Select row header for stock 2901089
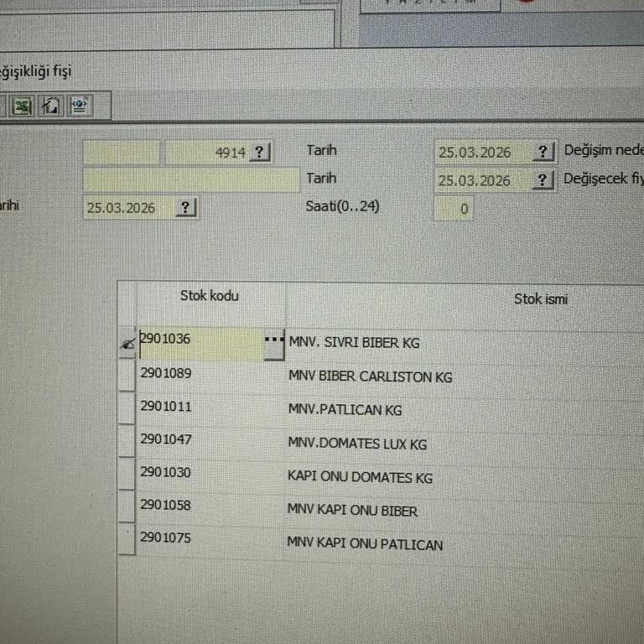 127,375
